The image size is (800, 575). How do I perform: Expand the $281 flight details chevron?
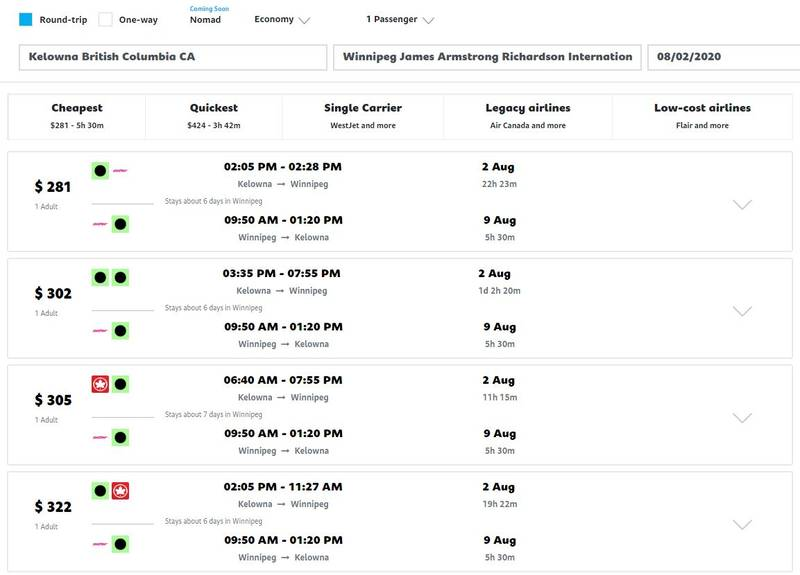coord(742,204)
